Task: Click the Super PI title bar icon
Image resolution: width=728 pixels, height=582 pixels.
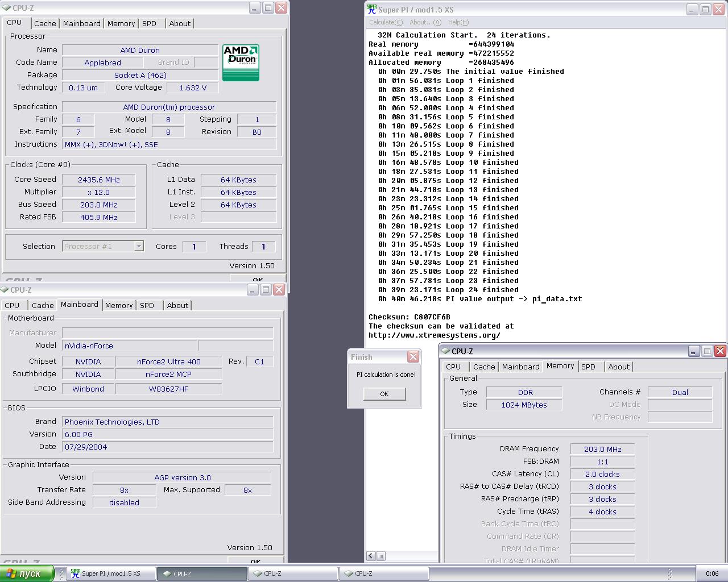Action: 372,9
